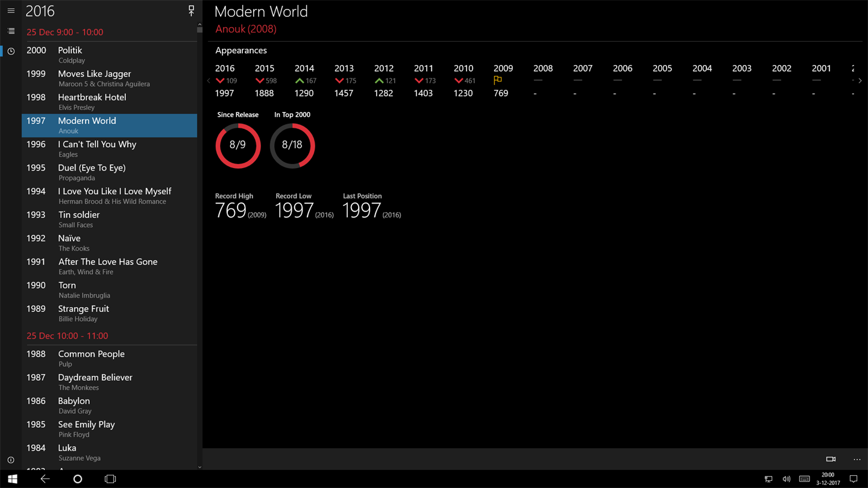The width and height of the screenshot is (868, 488).
Task: Click the In Top 2000 8/18 ring
Action: [292, 145]
